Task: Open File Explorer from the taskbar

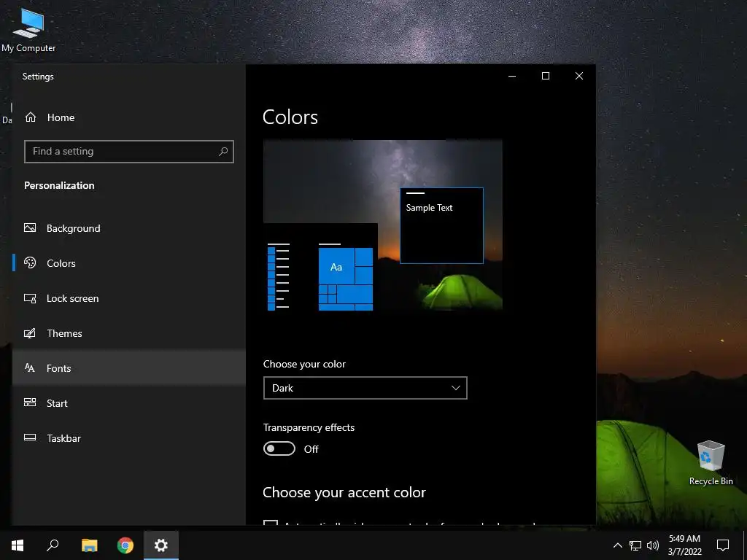Action: (89, 545)
